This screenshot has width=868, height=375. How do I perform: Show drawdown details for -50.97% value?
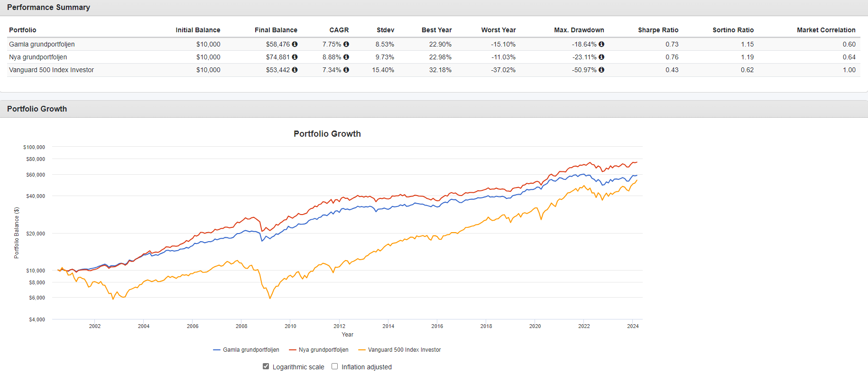601,70
